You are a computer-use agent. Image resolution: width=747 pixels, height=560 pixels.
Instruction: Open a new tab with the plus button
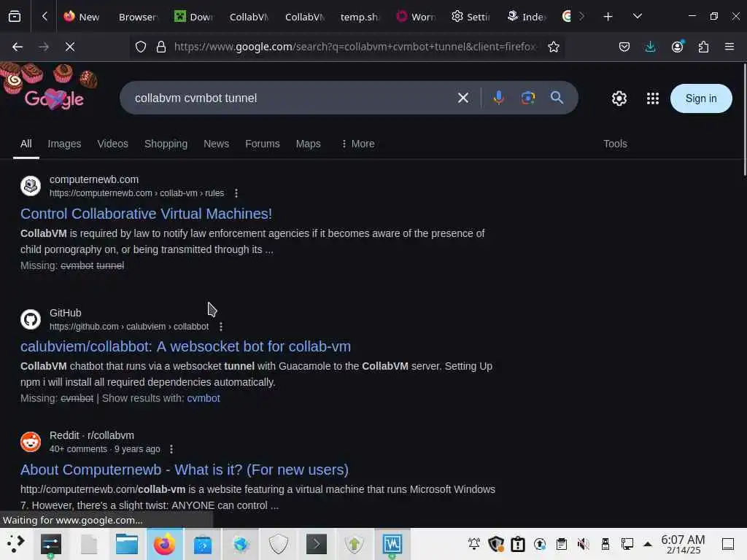608,17
